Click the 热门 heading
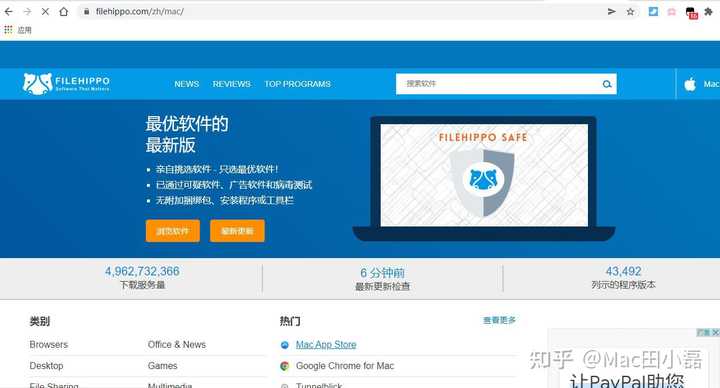Viewport: 720px width, 388px height. coord(290,321)
